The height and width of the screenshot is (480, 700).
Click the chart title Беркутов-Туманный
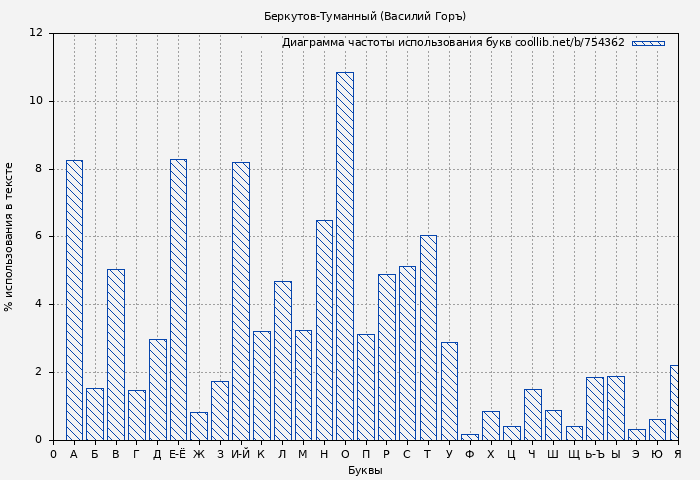click(x=365, y=16)
